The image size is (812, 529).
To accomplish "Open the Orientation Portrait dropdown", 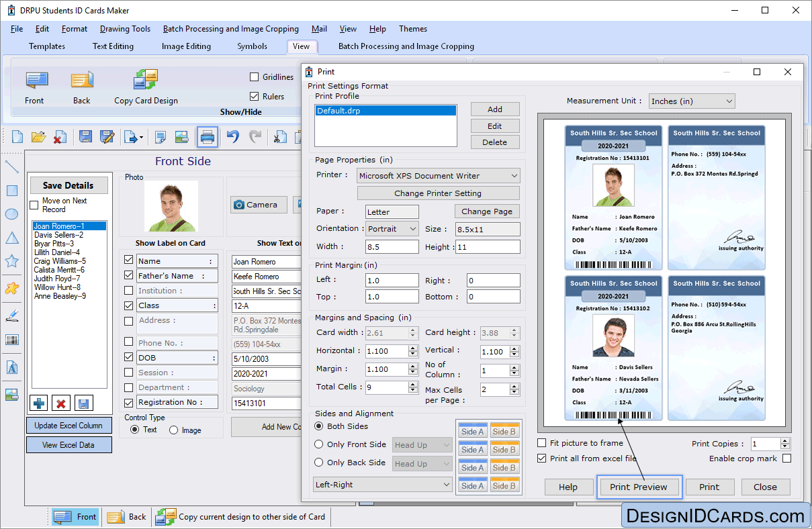I will (392, 229).
